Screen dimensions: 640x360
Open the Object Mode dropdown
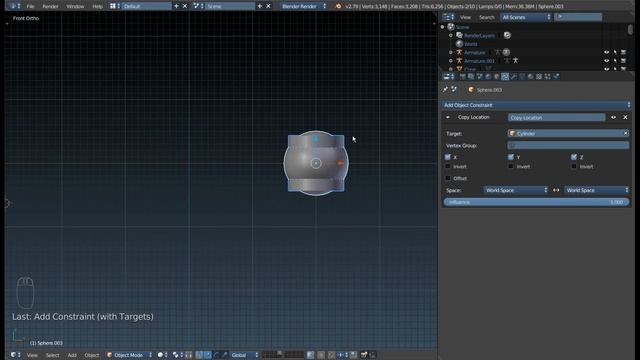pyautogui.click(x=129, y=355)
